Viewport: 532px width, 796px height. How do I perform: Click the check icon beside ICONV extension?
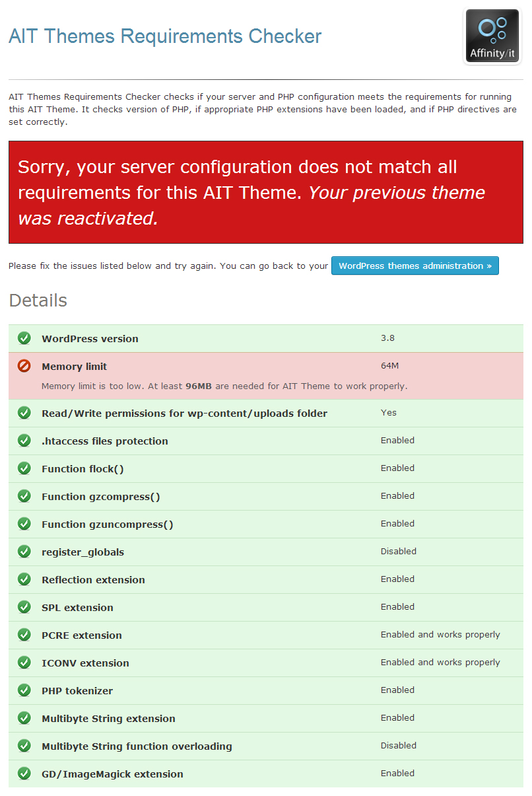[x=24, y=663]
